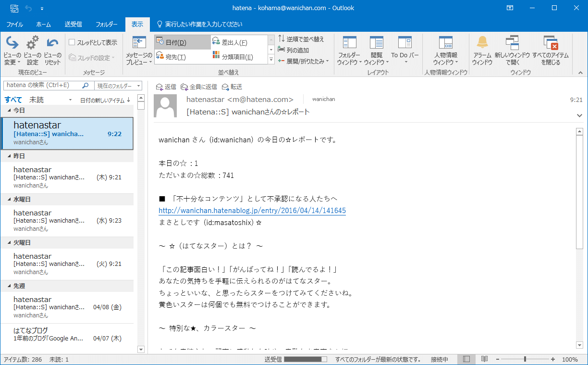
Task: Open Current Folder (現在のフォルダー) search scope dropdown
Action: coord(118,86)
